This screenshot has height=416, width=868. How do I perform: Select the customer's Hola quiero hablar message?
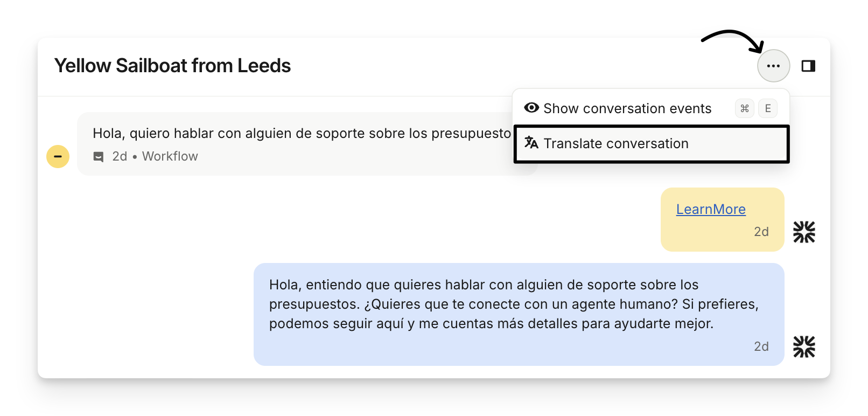pyautogui.click(x=302, y=133)
